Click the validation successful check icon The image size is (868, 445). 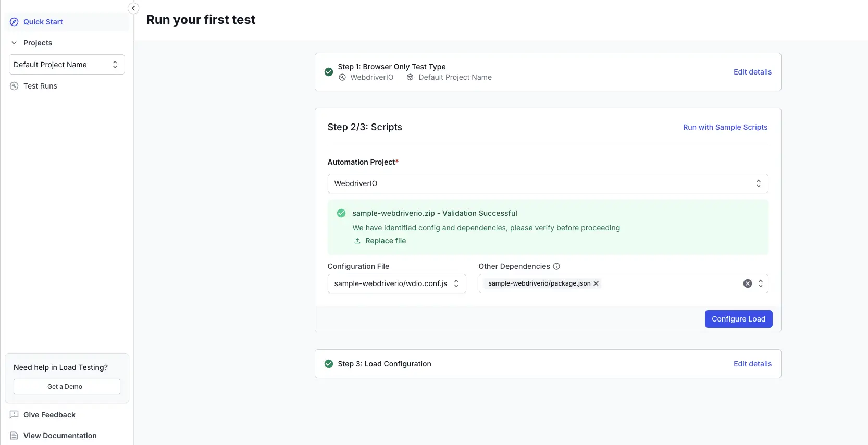(x=341, y=213)
